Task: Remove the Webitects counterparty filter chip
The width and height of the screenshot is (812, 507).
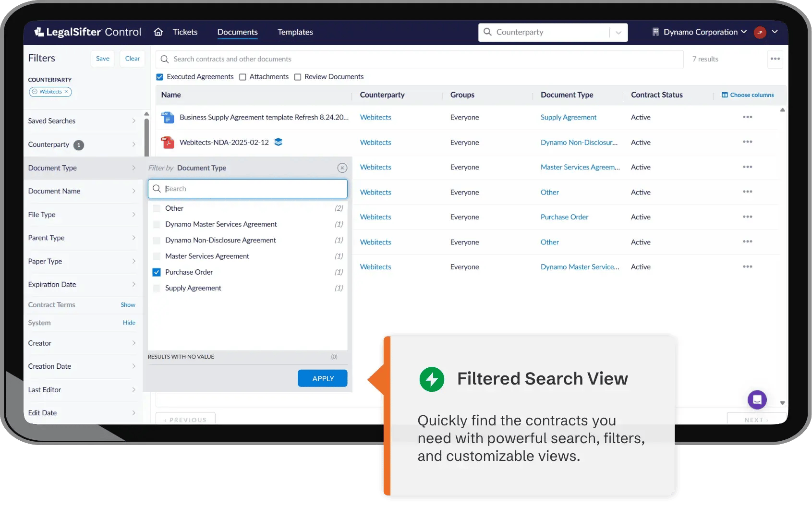Action: click(66, 92)
